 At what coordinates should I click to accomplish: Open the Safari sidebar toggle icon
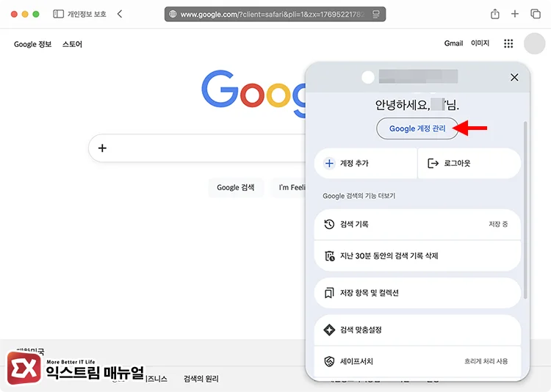(58, 14)
